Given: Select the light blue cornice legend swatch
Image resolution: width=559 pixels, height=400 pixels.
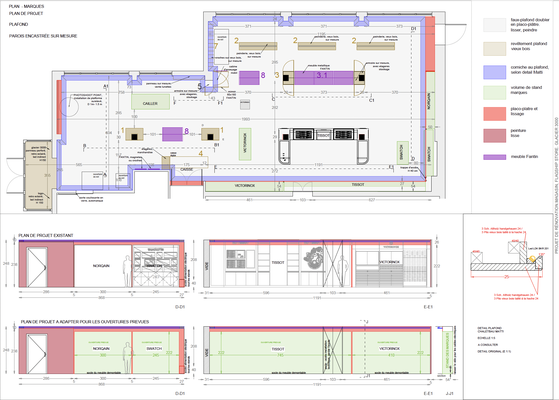Looking at the screenshot, I should coord(494,72).
